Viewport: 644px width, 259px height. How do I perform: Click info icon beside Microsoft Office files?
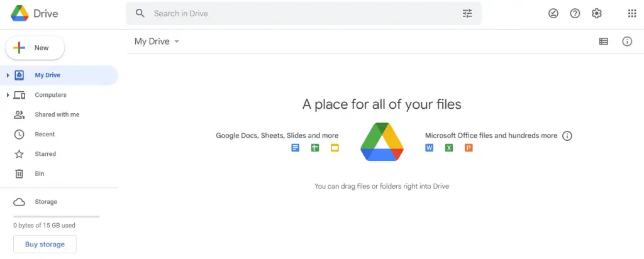(567, 136)
